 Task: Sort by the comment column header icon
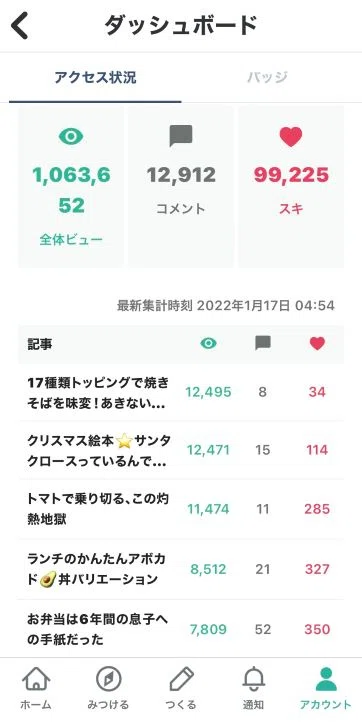click(x=263, y=343)
